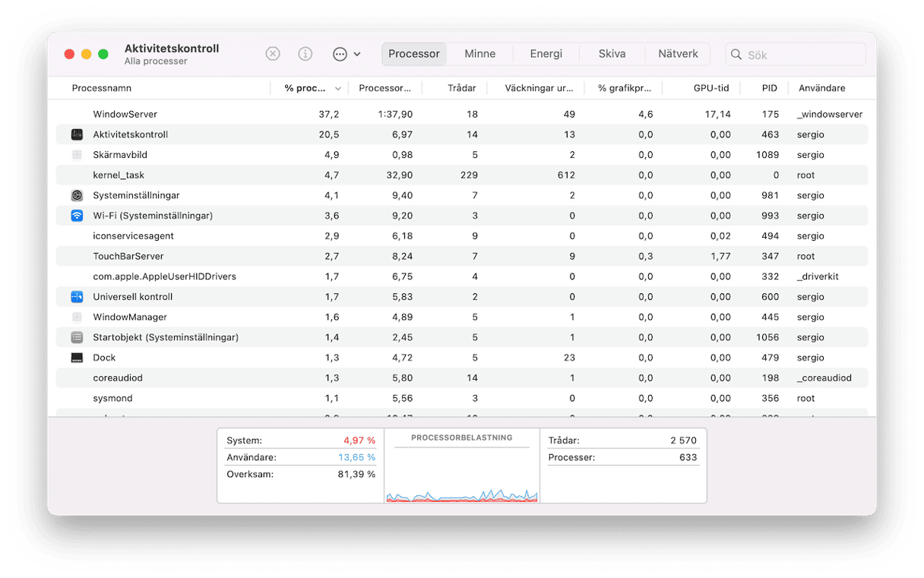Select the coreaudiod process row
This screenshot has height=578, width=924.
[462, 378]
